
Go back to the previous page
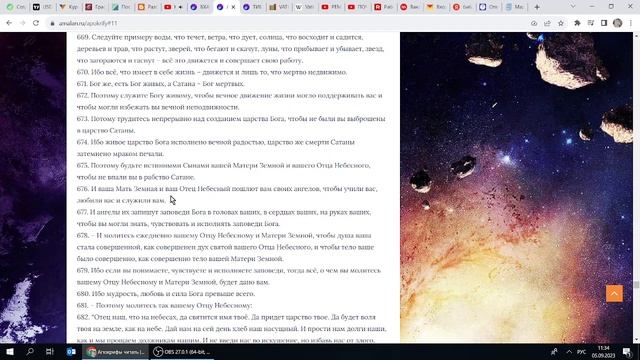(x=9, y=23)
